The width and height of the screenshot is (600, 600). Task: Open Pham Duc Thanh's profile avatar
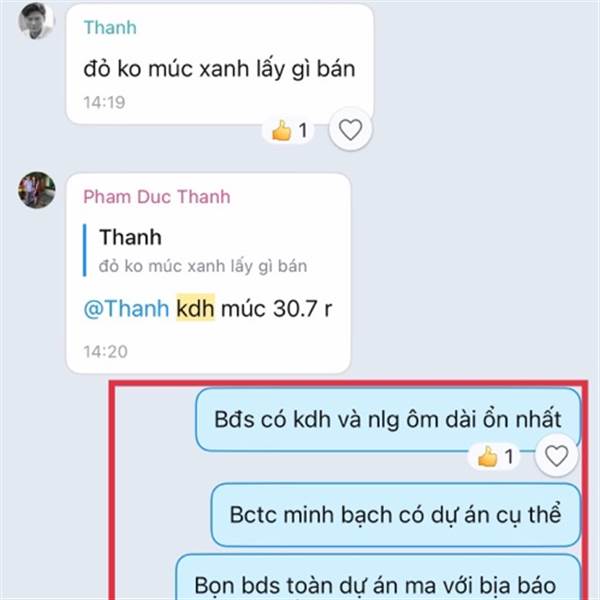coord(37,190)
